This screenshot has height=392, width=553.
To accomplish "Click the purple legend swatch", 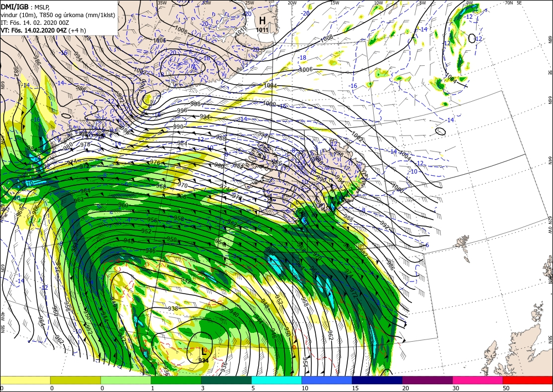I will tap(427, 380).
